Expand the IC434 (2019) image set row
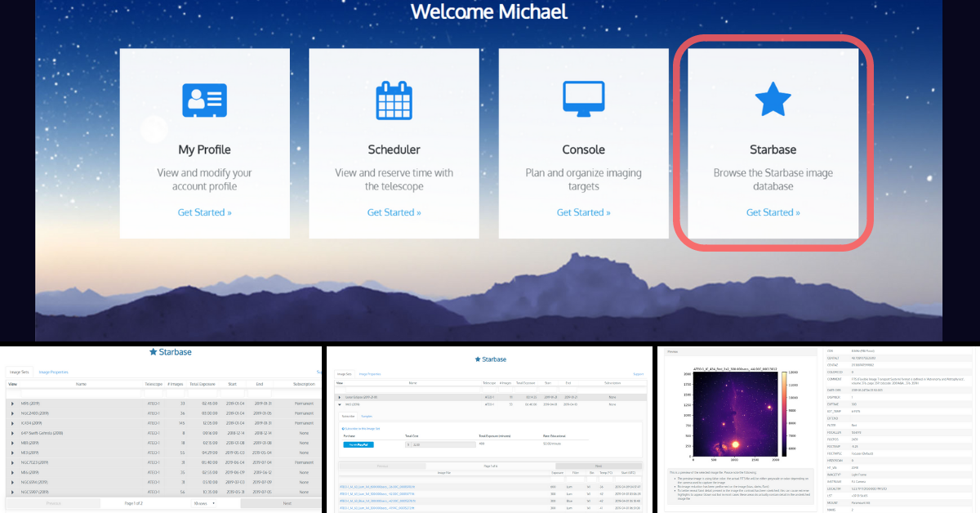980x513 pixels. [x=12, y=423]
